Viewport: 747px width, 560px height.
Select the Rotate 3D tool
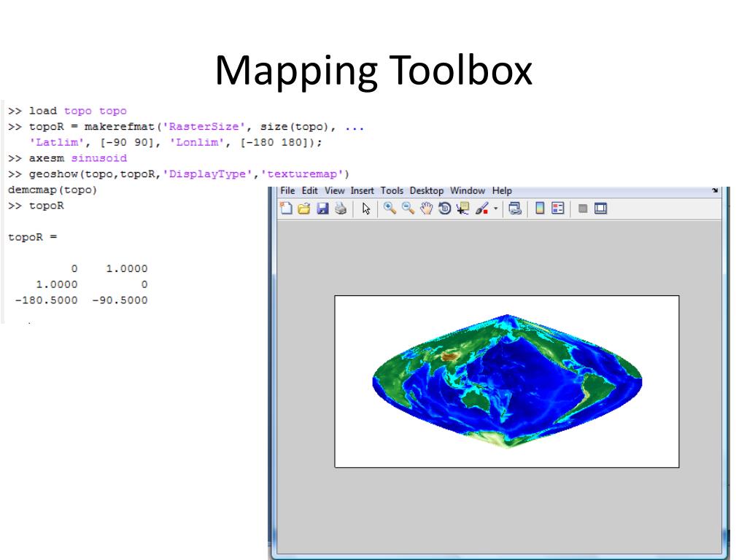[x=444, y=208]
